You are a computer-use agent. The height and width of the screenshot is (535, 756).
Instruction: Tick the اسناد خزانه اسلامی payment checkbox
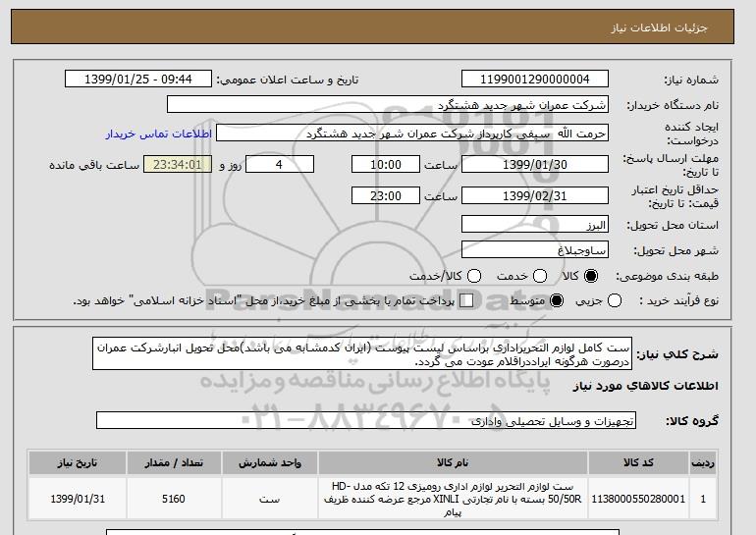(x=466, y=300)
